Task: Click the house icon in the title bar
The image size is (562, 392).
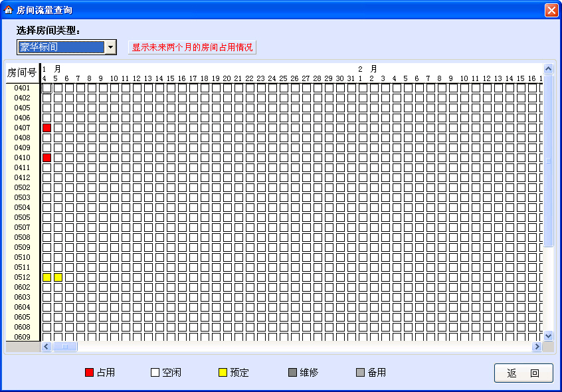Action: (8, 10)
